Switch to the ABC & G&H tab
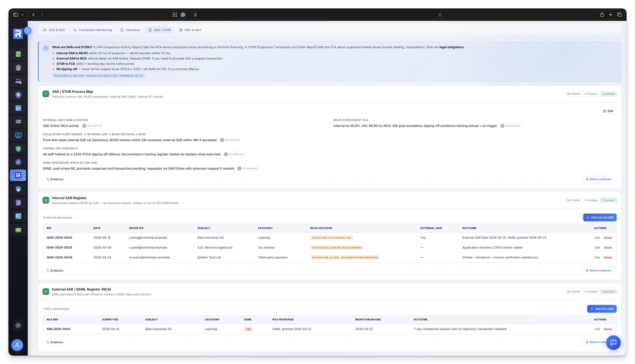The width and height of the screenshot is (635, 364). pos(190,30)
